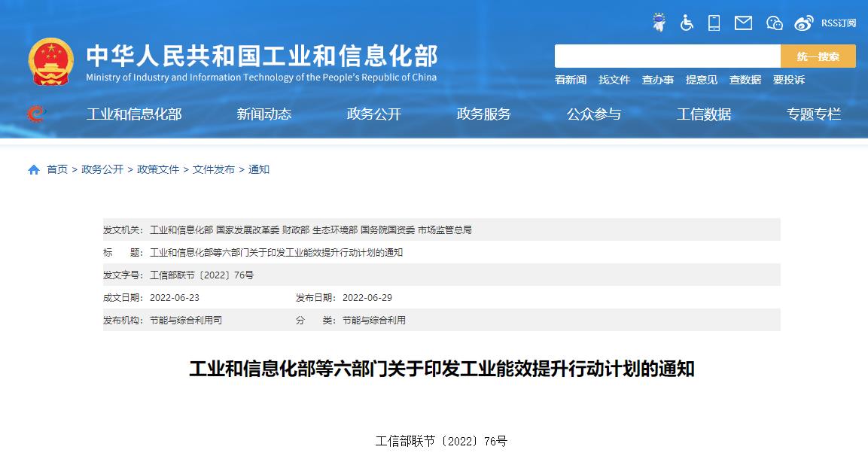Image resolution: width=868 pixels, height=468 pixels.
Task: Click the centered document number below headline
Action: point(441,441)
